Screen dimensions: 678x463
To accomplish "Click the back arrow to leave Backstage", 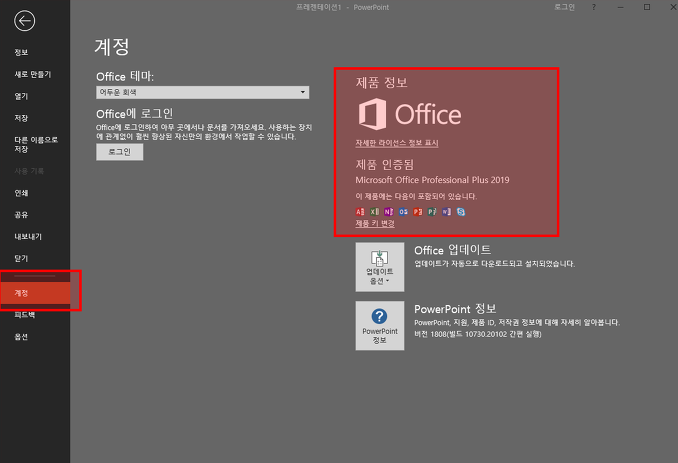I will [24, 21].
